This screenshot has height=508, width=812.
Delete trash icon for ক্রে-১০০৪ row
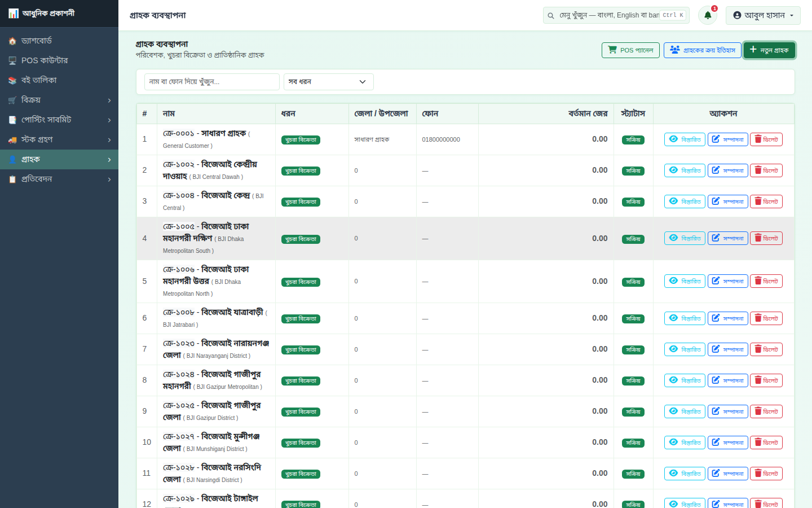click(758, 201)
